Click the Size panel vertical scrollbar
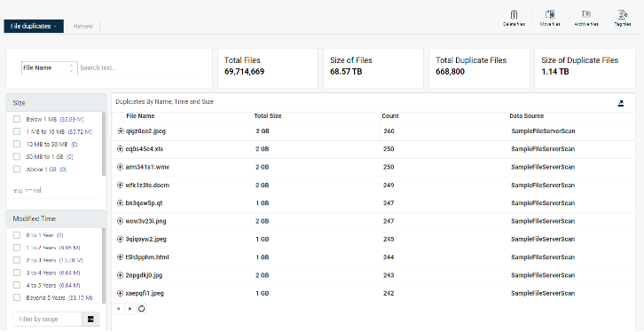The image size is (644, 332). [104, 144]
